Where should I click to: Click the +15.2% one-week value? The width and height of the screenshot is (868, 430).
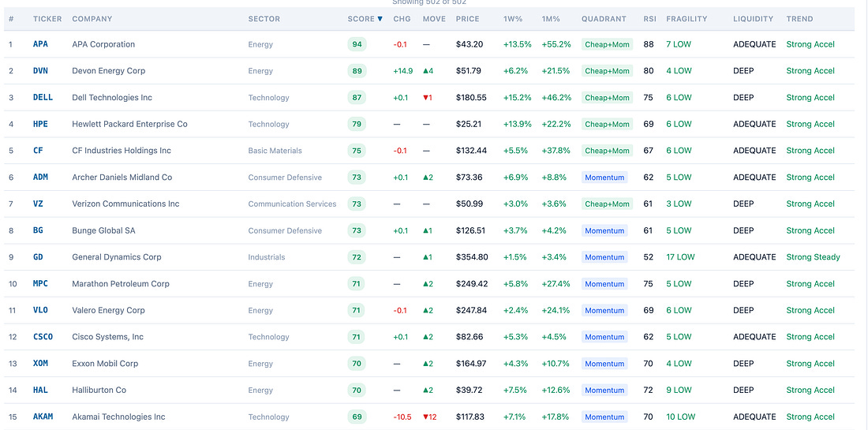(517, 97)
